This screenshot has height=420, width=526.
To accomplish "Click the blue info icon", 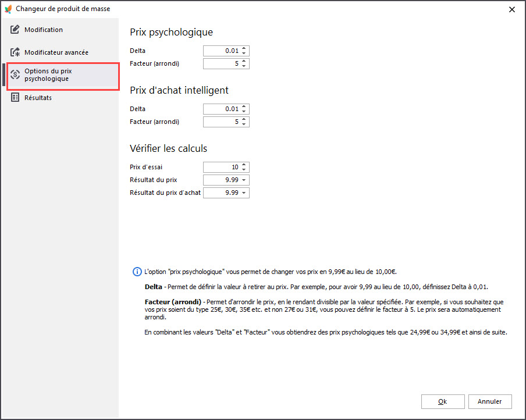I will pos(137,272).
